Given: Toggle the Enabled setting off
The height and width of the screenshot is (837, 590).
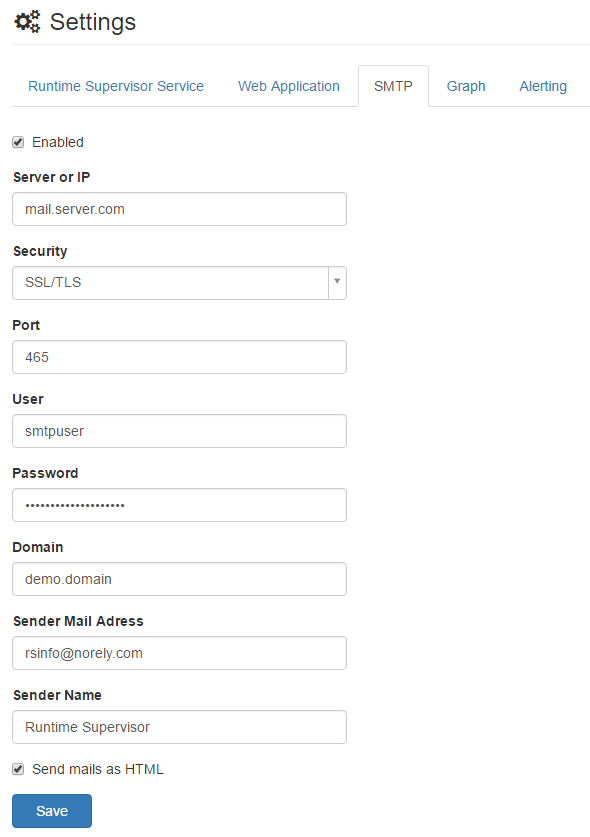Looking at the screenshot, I should coord(17,142).
